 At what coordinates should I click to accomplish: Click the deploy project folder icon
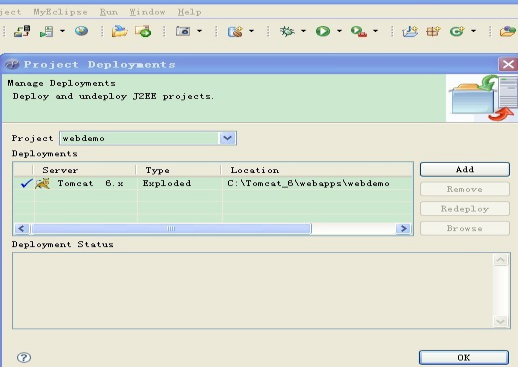click(119, 31)
